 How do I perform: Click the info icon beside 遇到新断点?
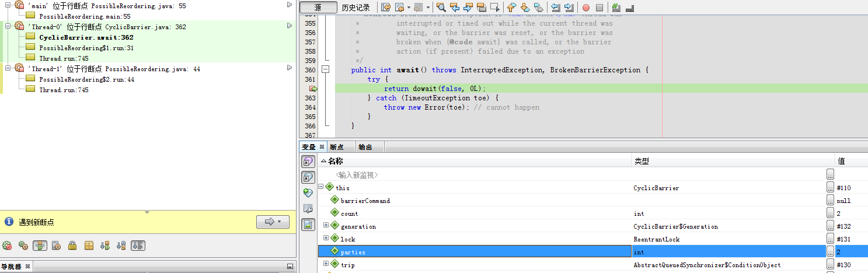click(9, 222)
